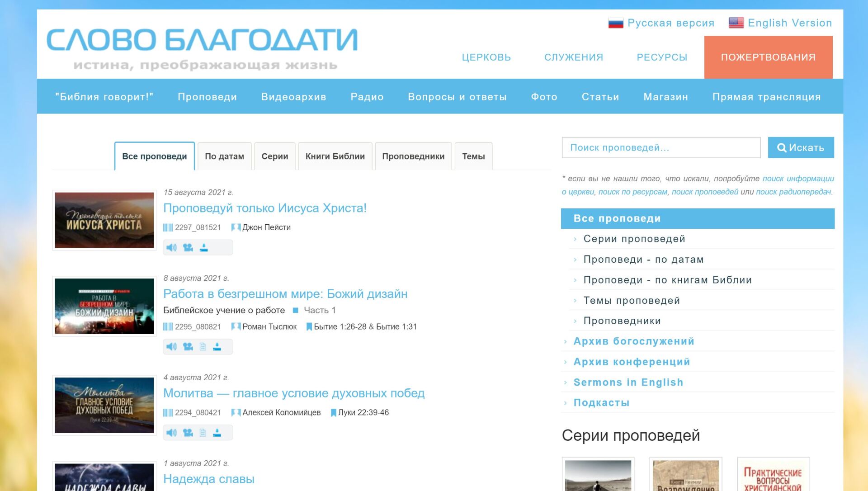The width and height of the screenshot is (868, 491).
Task: Expand Sermons in English section
Action: click(x=628, y=382)
